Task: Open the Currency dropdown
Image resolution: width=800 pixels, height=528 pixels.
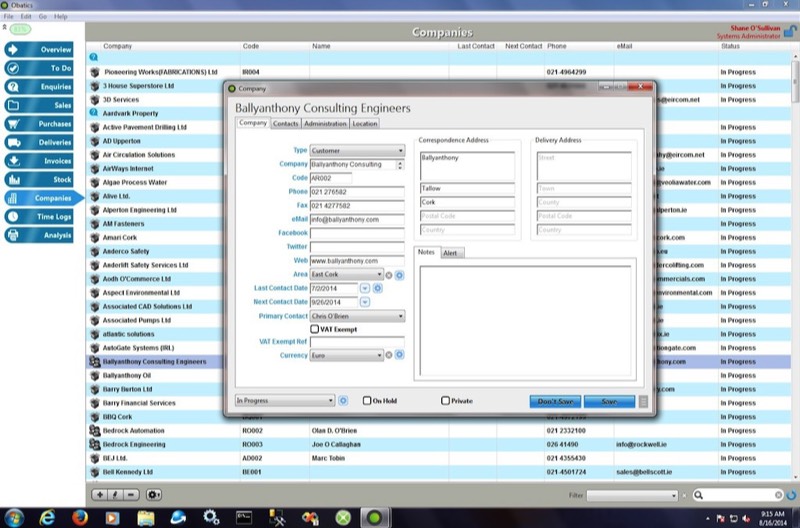Action: tap(346, 355)
